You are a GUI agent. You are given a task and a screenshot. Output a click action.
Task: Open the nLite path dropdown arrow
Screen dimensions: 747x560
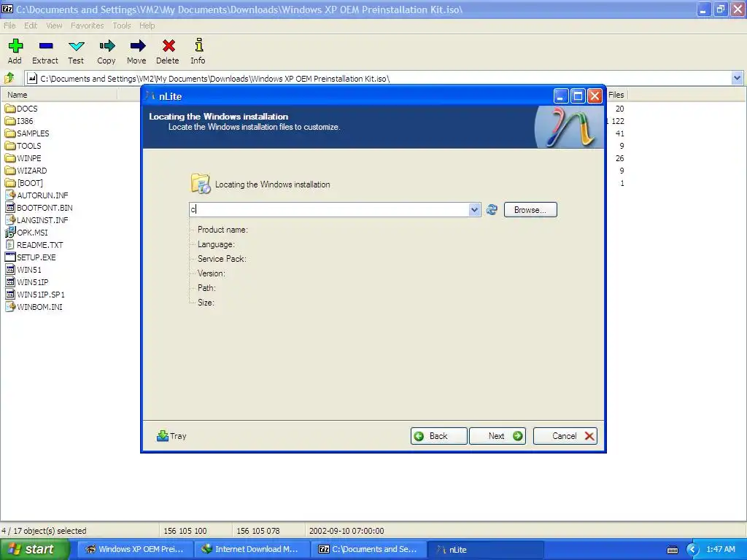click(474, 209)
